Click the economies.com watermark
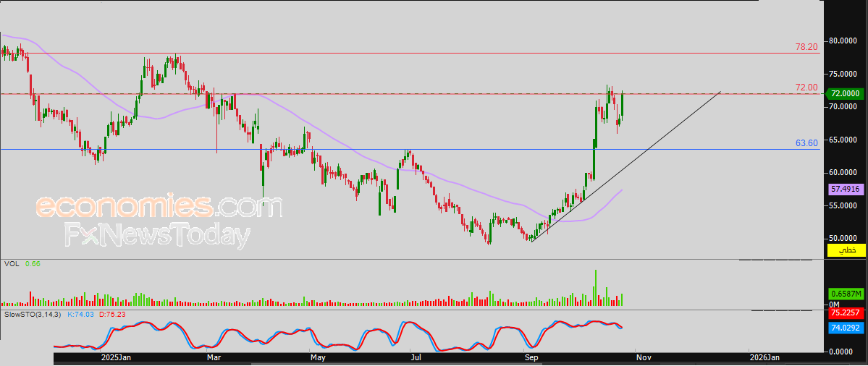This screenshot has height=366, width=868. click(159, 207)
